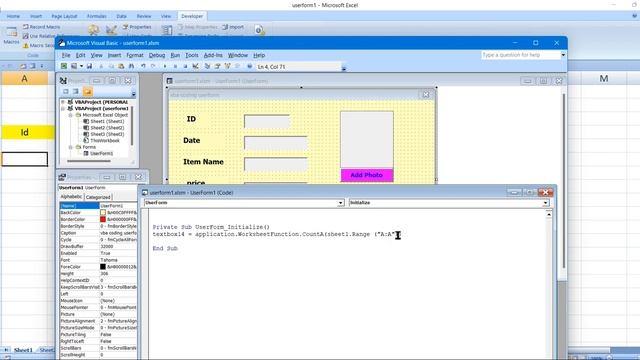Viewport: 640px width, 360px height.
Task: Open Procedure dropdown showing Initialize
Action: pos(545,203)
